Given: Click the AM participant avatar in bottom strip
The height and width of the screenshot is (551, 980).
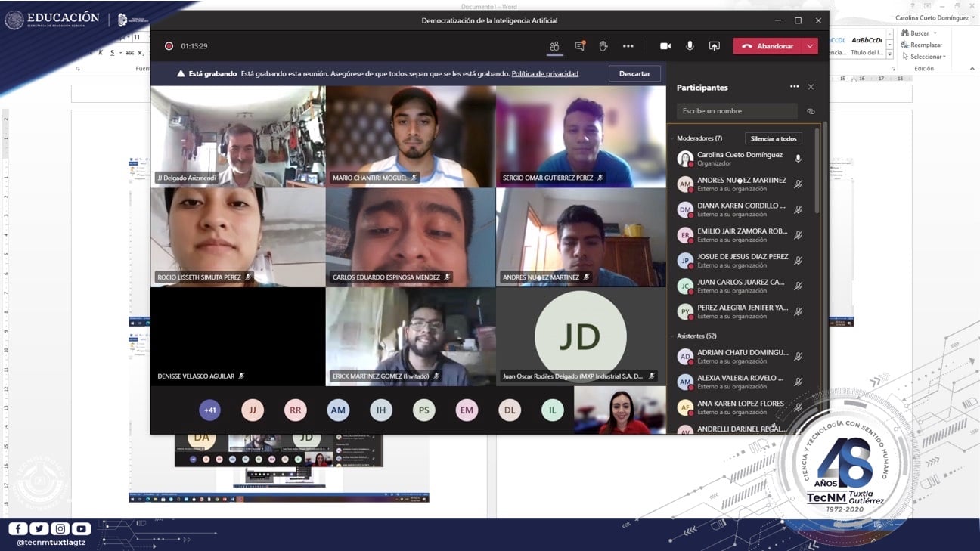Looking at the screenshot, I should (x=338, y=410).
